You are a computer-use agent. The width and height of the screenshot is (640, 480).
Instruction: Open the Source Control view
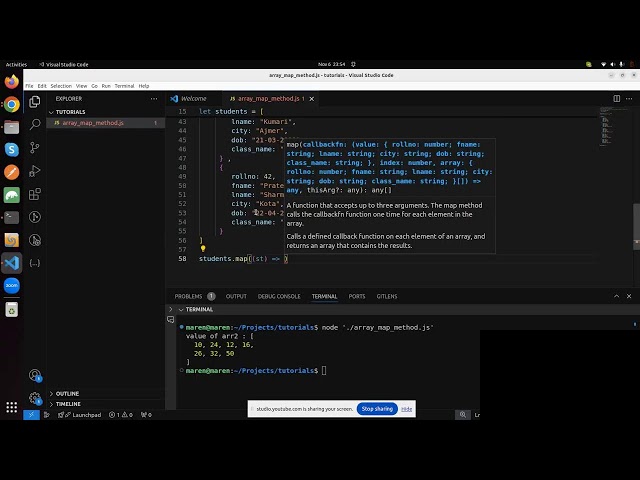(x=35, y=147)
